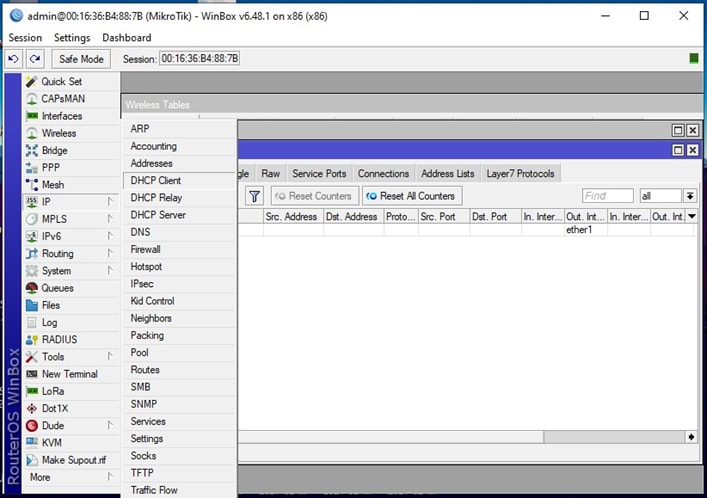Click Make Supout.rif icon

(32, 460)
